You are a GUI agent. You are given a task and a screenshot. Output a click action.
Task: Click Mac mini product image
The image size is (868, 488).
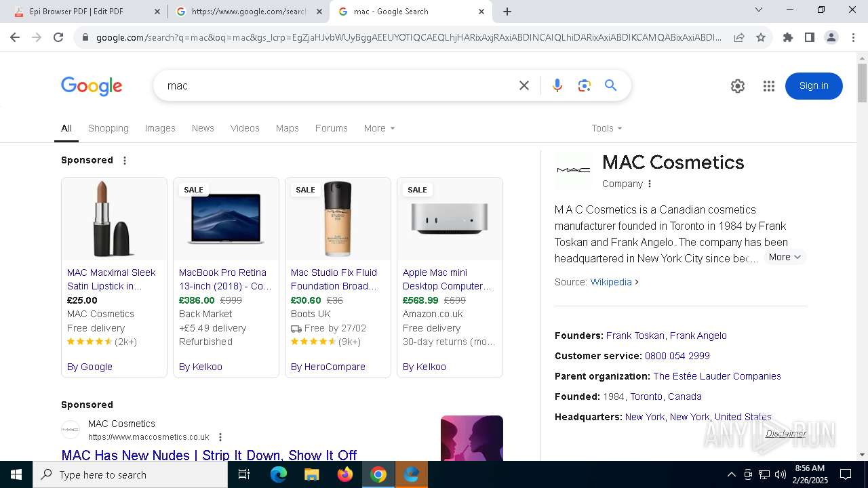450,219
